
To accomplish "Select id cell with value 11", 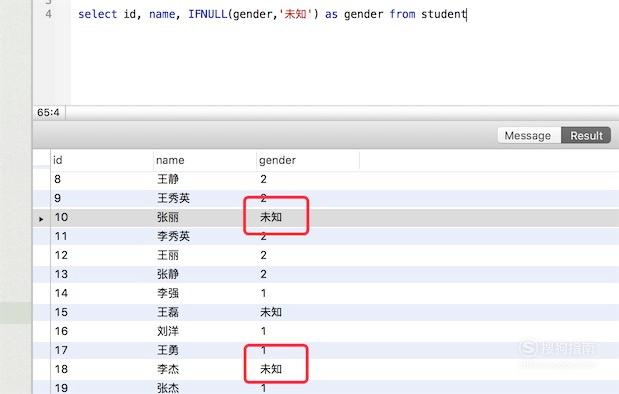I will pos(61,236).
